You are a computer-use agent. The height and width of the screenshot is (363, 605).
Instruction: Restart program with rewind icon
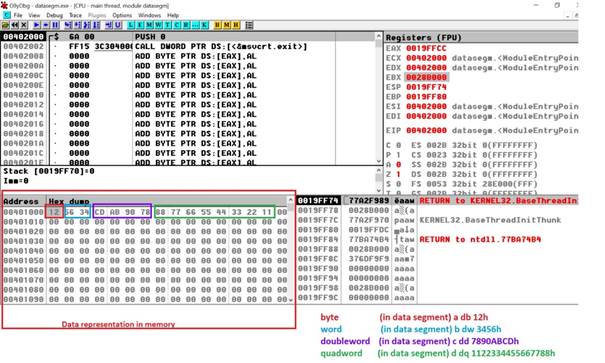[x=15, y=25]
